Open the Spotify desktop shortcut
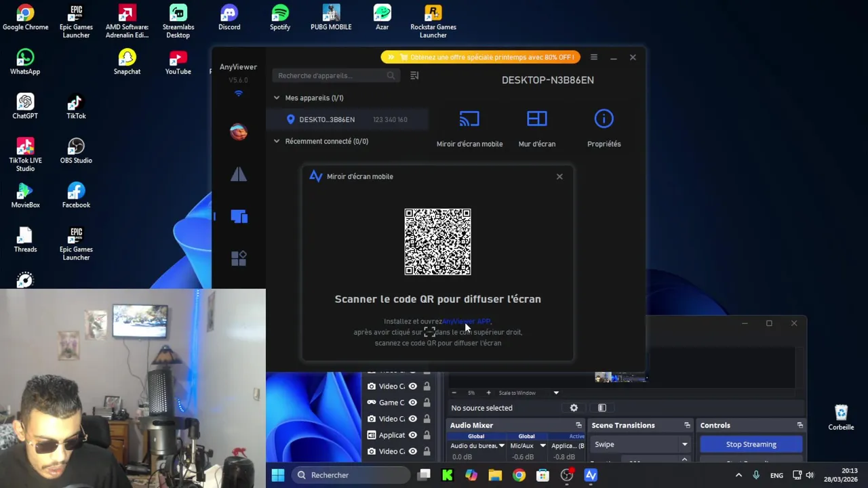 (x=280, y=18)
